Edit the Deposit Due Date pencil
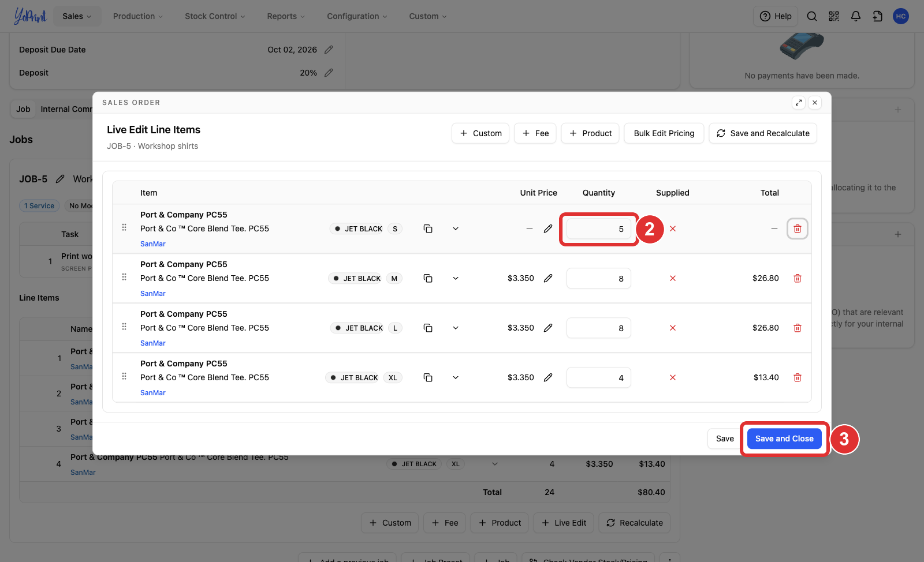This screenshot has width=924, height=562. pyautogui.click(x=329, y=50)
